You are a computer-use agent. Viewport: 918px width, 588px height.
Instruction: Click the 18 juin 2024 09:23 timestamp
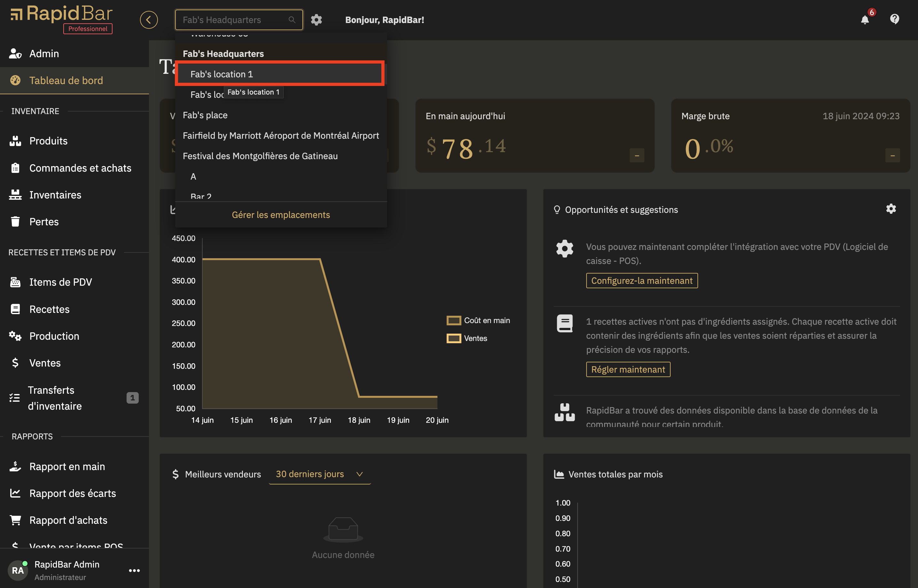click(861, 116)
